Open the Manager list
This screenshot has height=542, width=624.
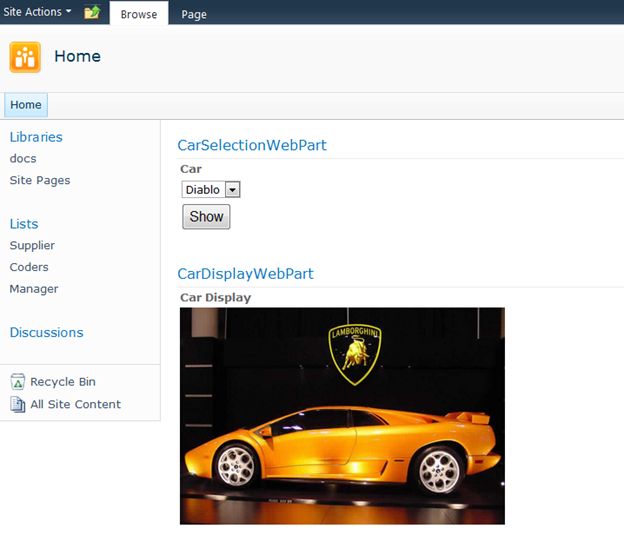pyautogui.click(x=34, y=289)
